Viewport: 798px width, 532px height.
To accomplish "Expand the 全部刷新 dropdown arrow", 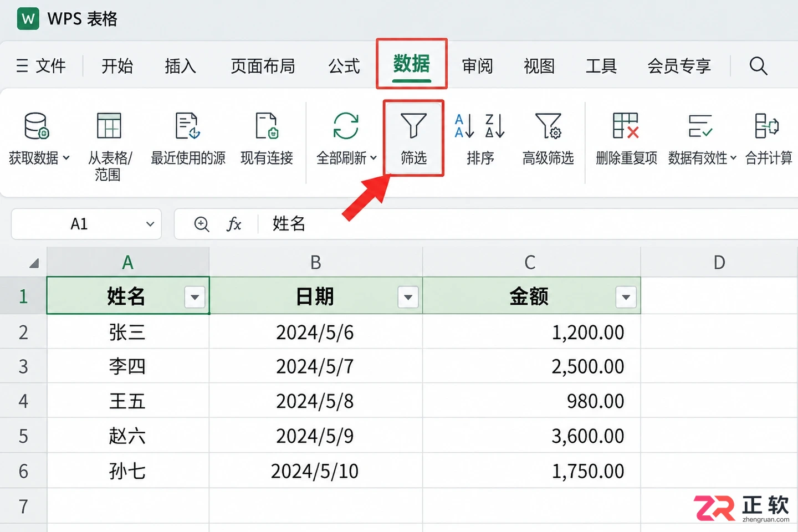I will pyautogui.click(x=374, y=158).
